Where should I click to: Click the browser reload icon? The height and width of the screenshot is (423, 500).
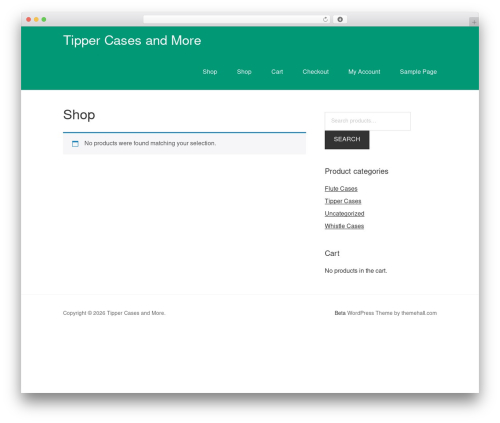[325, 20]
